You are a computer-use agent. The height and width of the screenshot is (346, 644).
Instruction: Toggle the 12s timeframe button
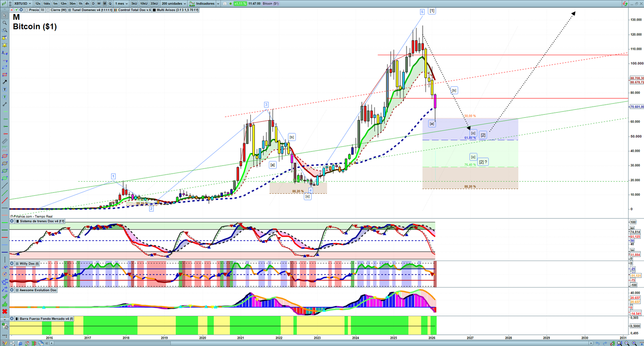[x=38, y=4]
